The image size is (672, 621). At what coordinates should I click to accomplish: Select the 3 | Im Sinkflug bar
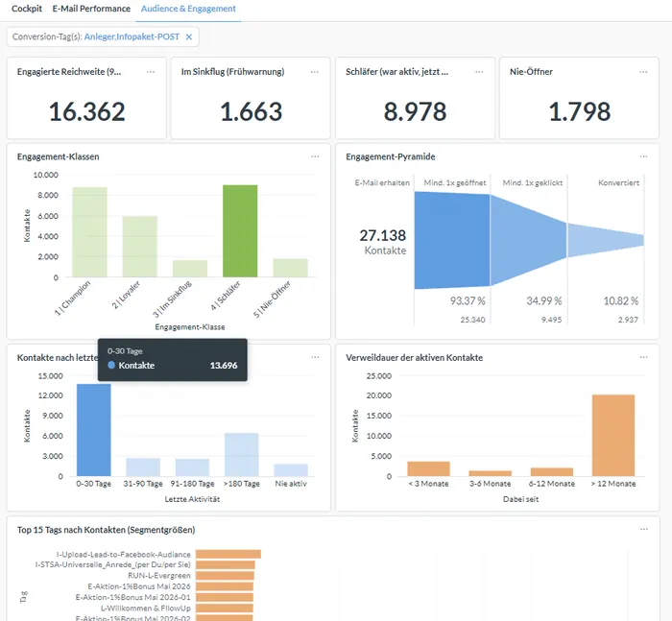pyautogui.click(x=190, y=269)
